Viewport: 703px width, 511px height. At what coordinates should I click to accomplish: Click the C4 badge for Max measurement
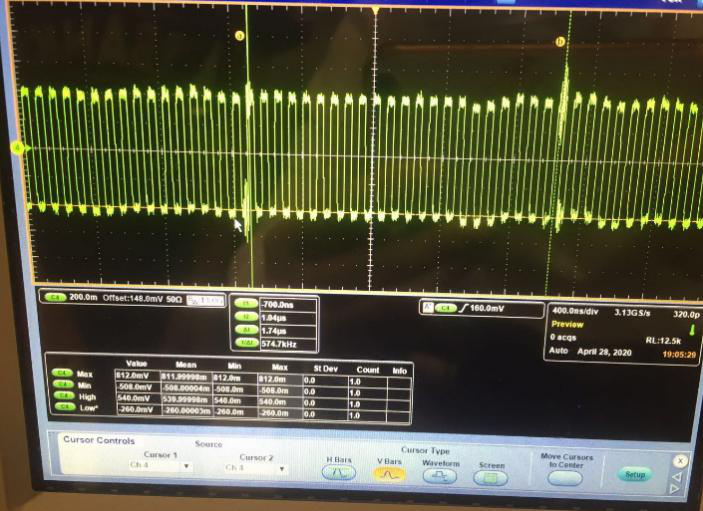62,373
